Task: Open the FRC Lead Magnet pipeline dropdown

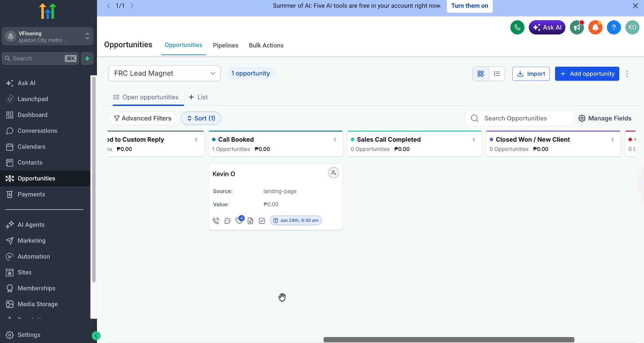Action: click(x=164, y=73)
